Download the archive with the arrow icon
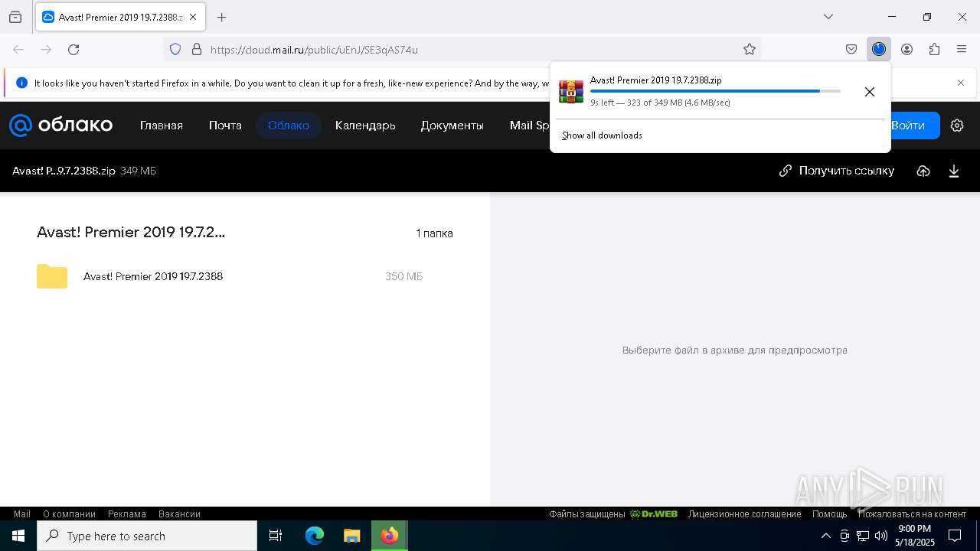The height and width of the screenshot is (551, 980). 954,171
